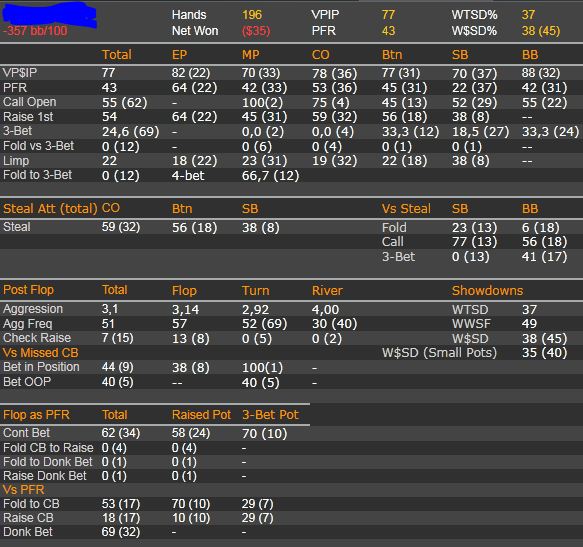
Task: Select the Btn position column header at top
Action: [x=392, y=55]
